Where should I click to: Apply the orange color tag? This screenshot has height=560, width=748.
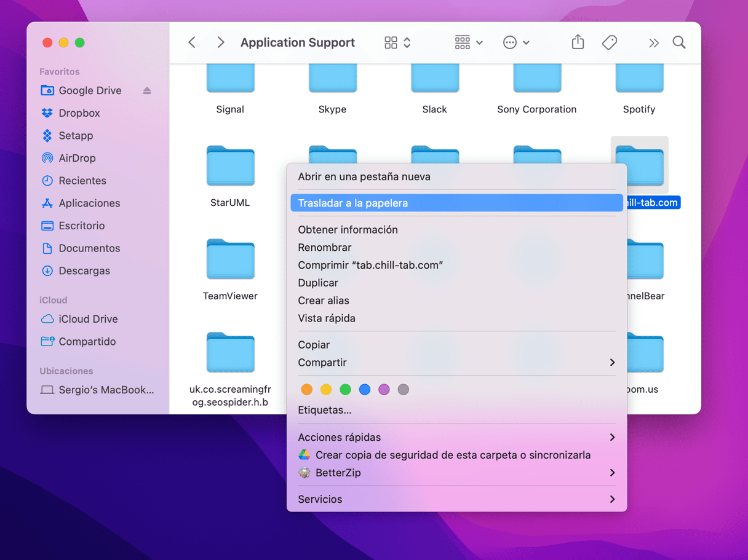[306, 389]
